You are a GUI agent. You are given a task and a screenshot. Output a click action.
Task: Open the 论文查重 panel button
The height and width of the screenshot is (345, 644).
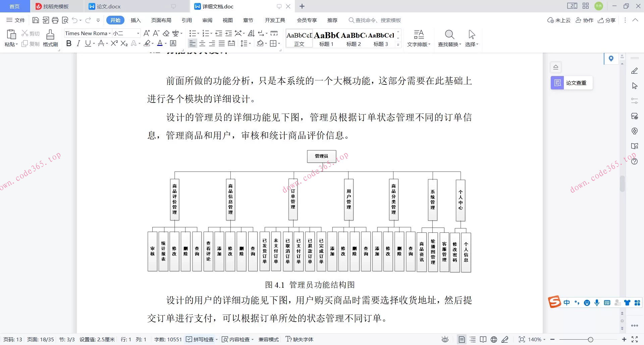[x=572, y=83]
